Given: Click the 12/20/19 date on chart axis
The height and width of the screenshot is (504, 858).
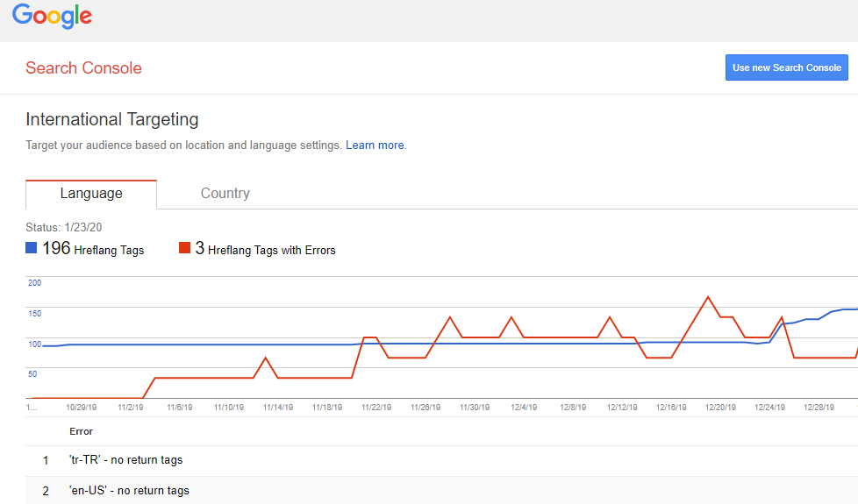Looking at the screenshot, I should point(720,408).
